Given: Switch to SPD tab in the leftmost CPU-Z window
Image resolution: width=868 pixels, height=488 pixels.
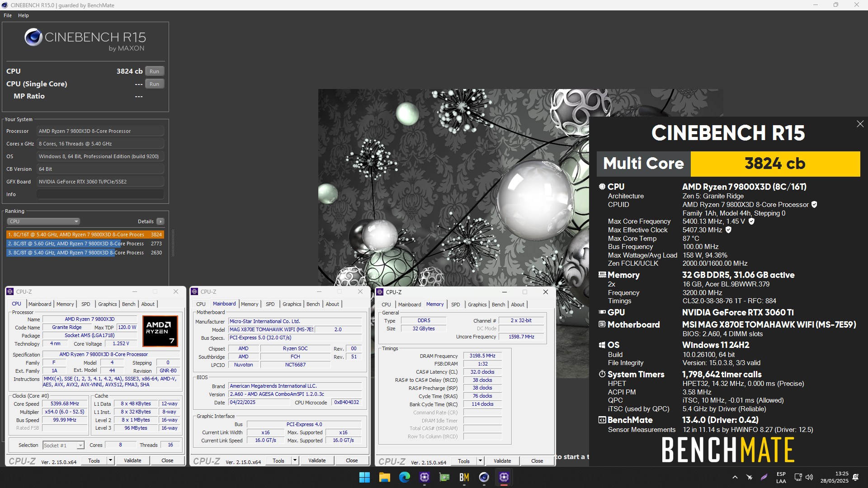Looking at the screenshot, I should pyautogui.click(x=86, y=304).
